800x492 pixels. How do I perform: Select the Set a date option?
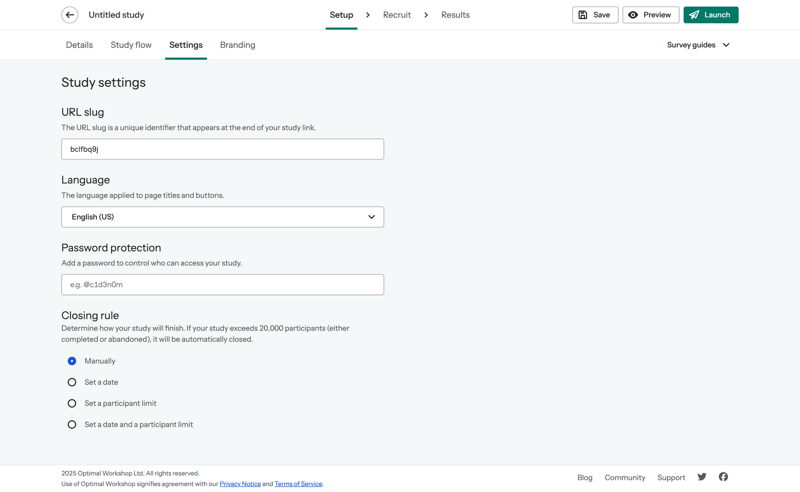(72, 382)
